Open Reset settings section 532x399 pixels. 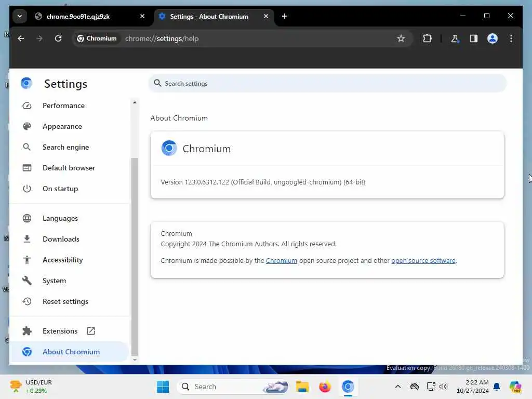[70, 301]
